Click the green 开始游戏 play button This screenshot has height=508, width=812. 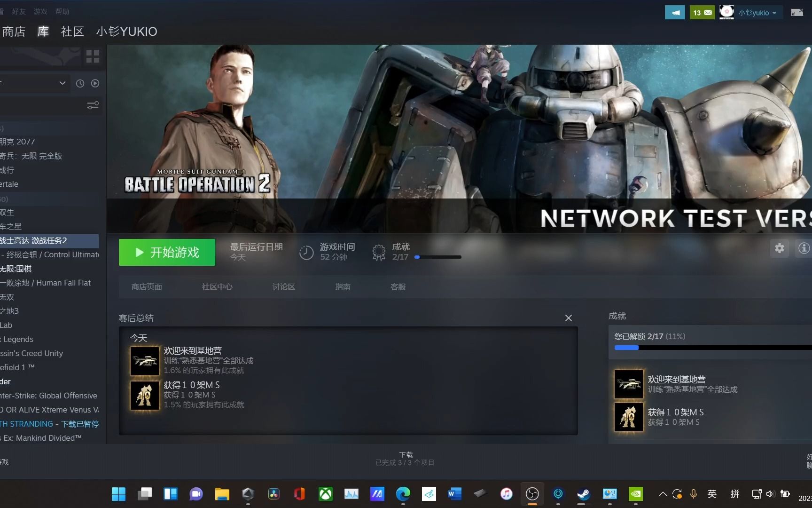(167, 252)
